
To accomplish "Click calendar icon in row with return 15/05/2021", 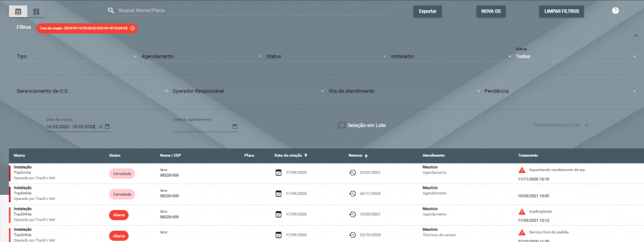I will 279,214.
